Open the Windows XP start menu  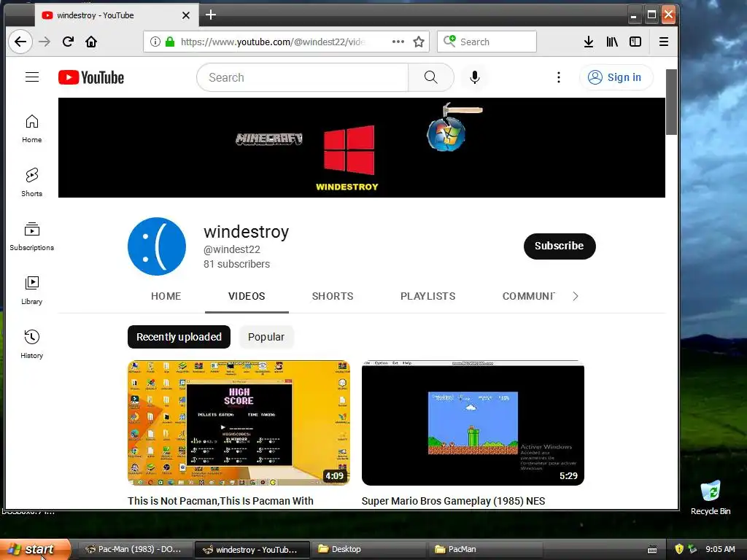point(35,550)
